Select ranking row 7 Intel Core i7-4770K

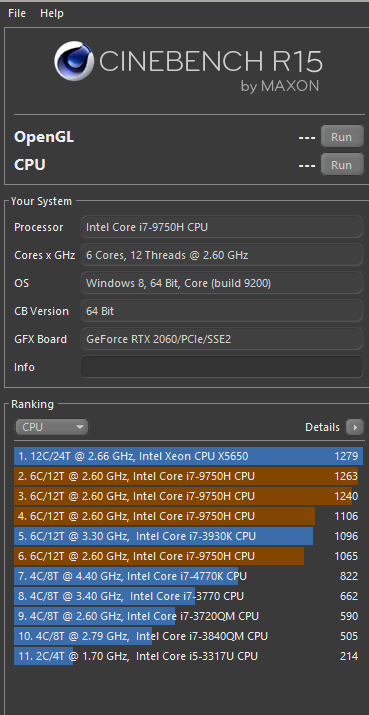pos(188,576)
